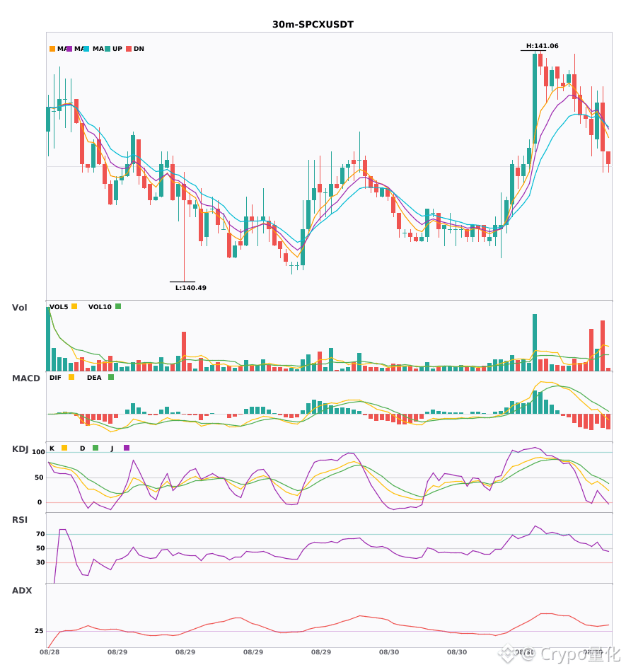Click the H:141.06 high price label
Viewport: 626px width, 672px height.
542,46
